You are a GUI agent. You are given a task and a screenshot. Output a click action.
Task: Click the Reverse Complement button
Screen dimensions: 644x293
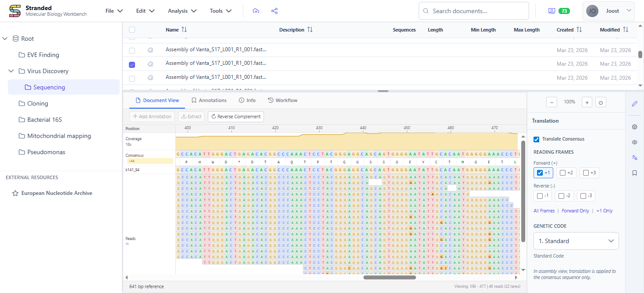pos(235,116)
